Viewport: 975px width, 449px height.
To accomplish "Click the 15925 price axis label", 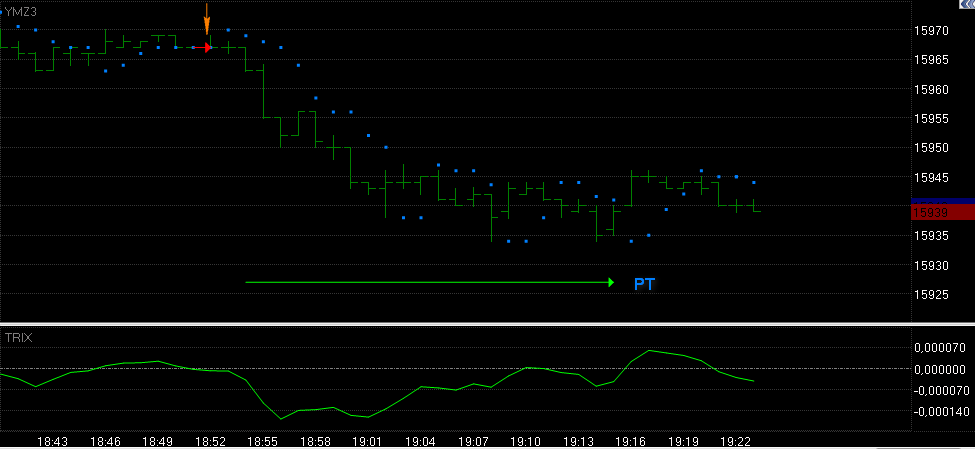I will 930,295.
